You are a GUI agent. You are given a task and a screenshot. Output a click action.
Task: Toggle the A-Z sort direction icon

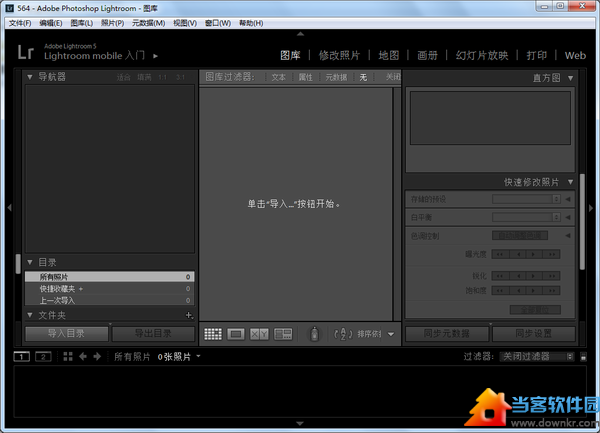(343, 334)
